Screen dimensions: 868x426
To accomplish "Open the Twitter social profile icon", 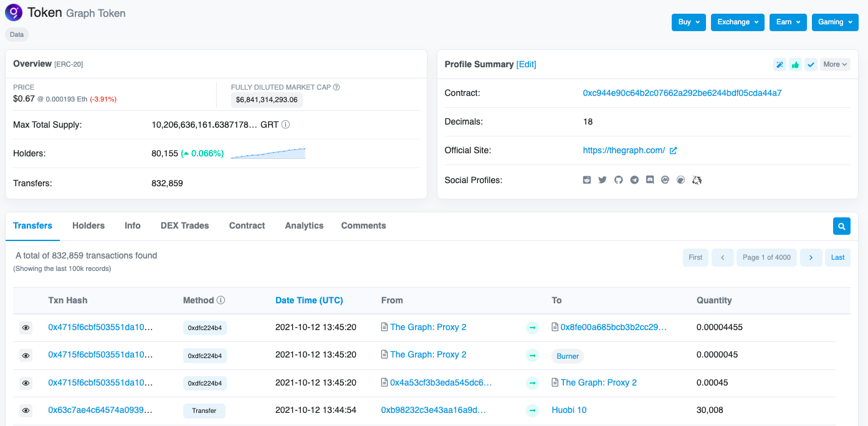I will click(x=603, y=180).
